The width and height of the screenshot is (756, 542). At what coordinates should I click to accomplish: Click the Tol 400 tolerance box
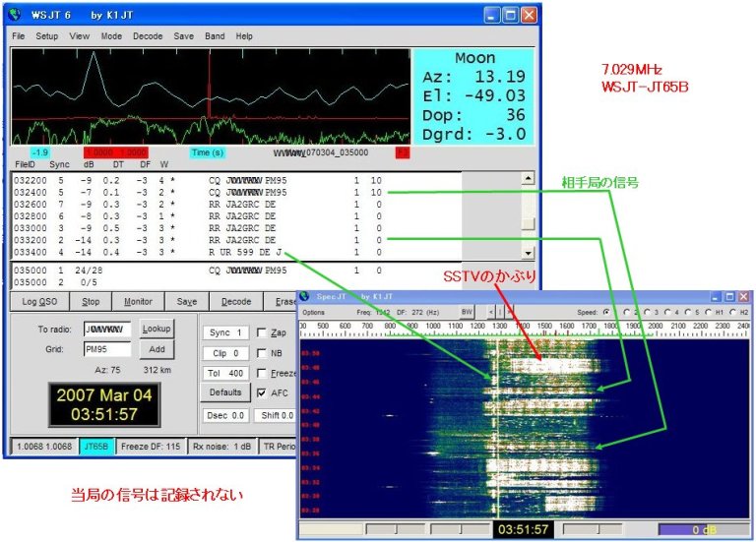[x=225, y=374]
